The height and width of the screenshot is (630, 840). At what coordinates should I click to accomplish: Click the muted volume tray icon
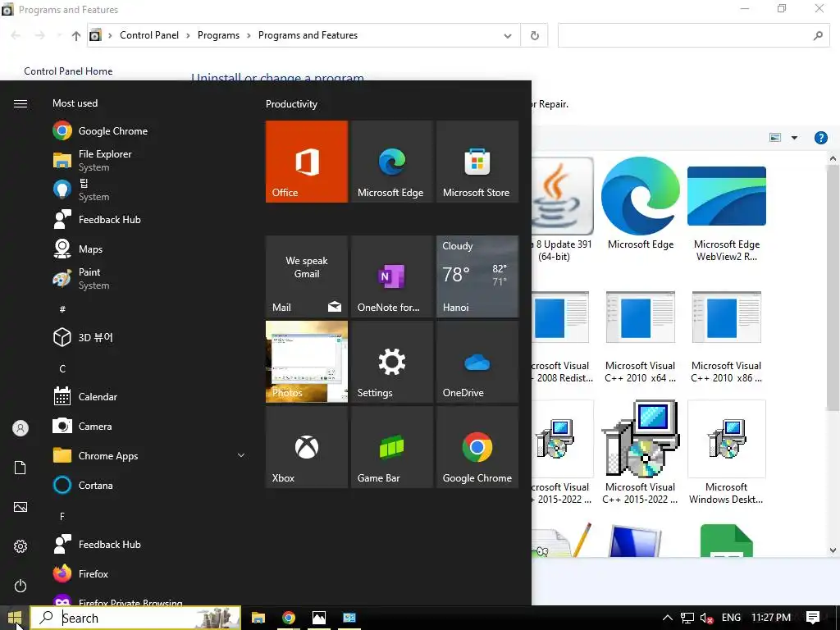706,618
